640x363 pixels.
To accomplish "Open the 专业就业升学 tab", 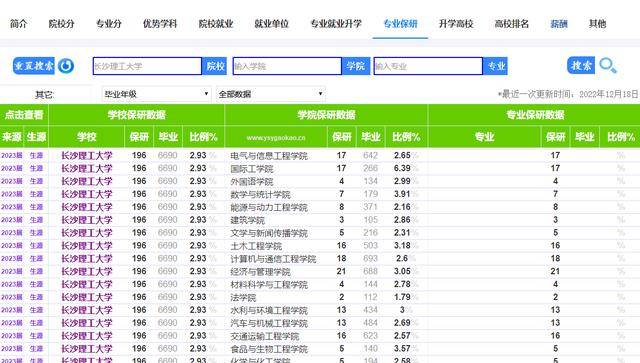I will pyautogui.click(x=336, y=24).
